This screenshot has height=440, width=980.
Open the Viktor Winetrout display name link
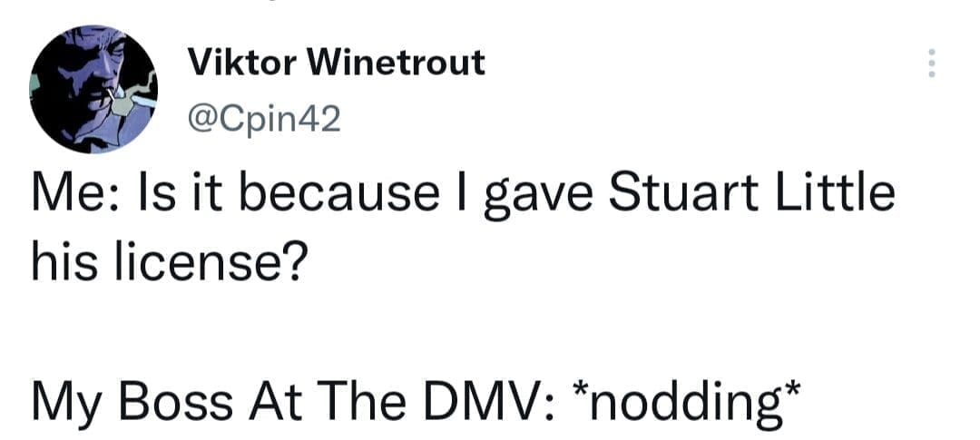click(x=336, y=64)
